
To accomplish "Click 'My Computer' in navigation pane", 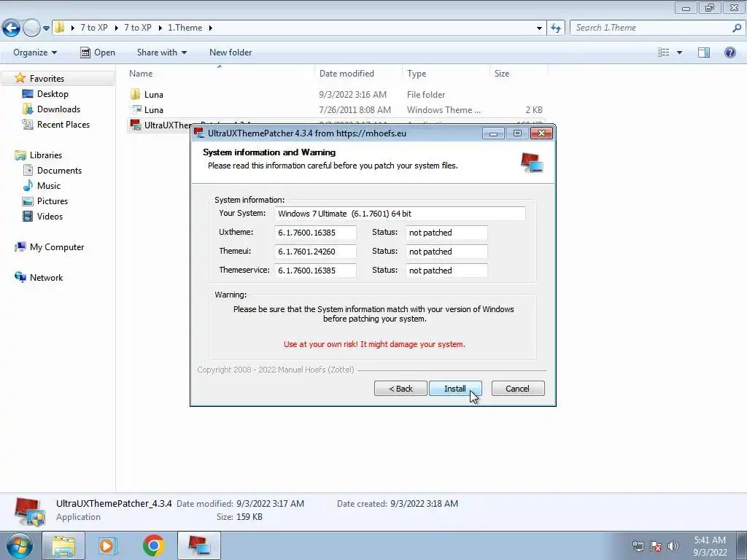I will 57,246.
